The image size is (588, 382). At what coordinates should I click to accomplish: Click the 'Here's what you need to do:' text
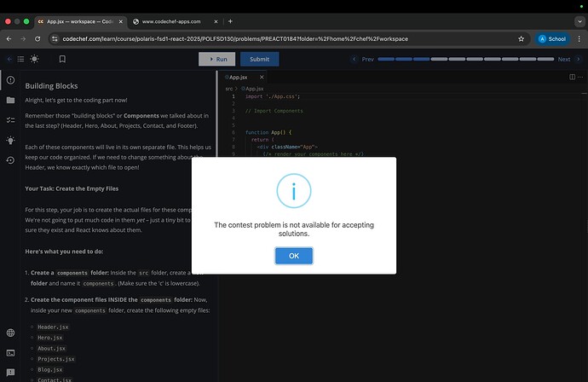click(x=64, y=252)
